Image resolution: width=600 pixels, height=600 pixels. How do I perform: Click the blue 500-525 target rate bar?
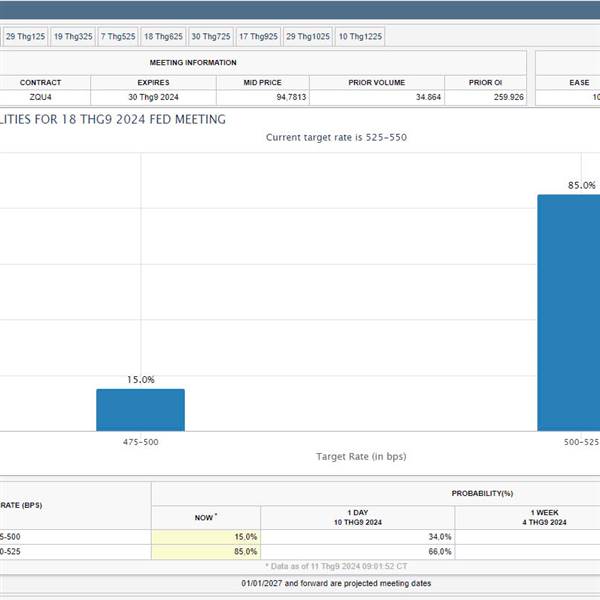coord(568,312)
